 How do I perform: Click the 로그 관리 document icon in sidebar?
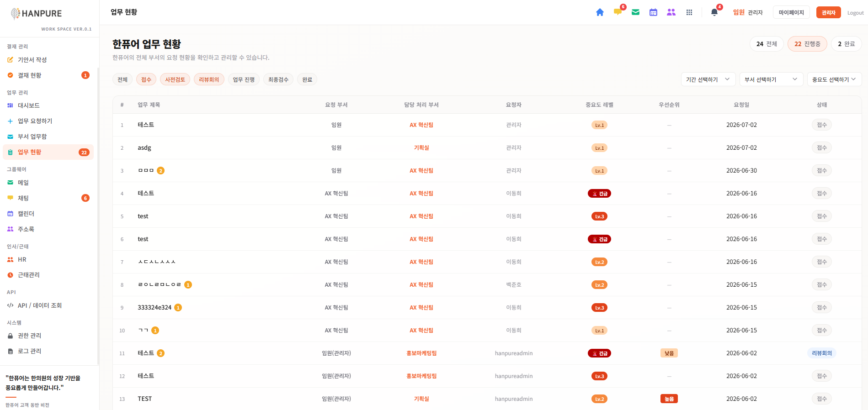pyautogui.click(x=10, y=351)
